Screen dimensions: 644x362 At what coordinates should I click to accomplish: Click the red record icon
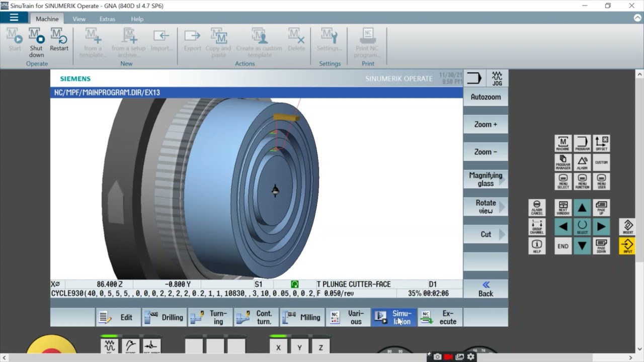tap(448, 356)
